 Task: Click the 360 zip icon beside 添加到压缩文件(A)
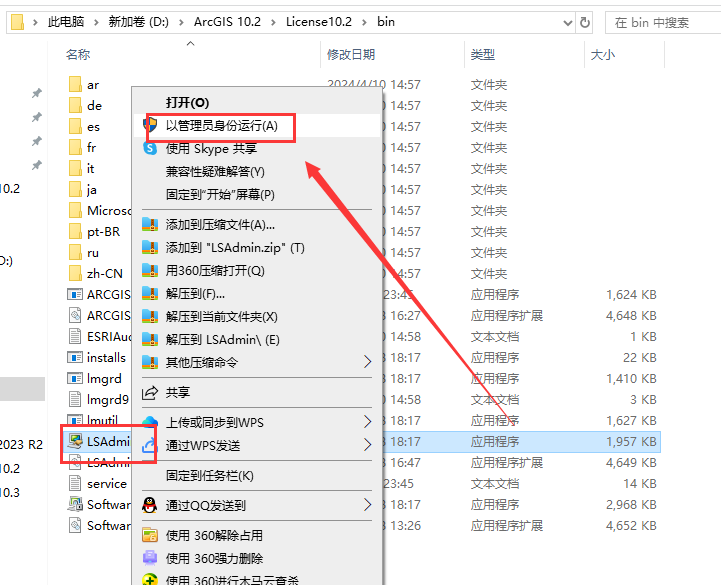click(150, 224)
